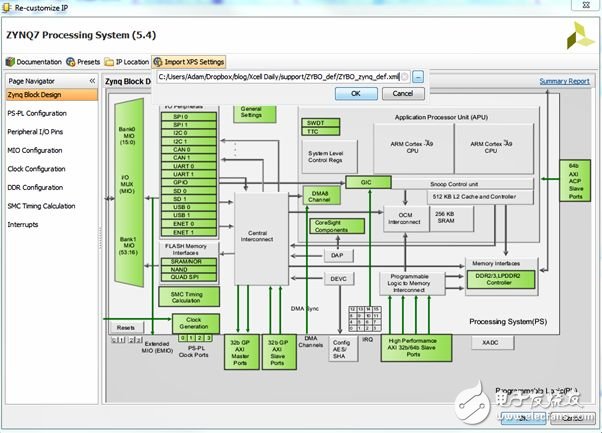Go to the MIO Configuration page

(x=36, y=150)
